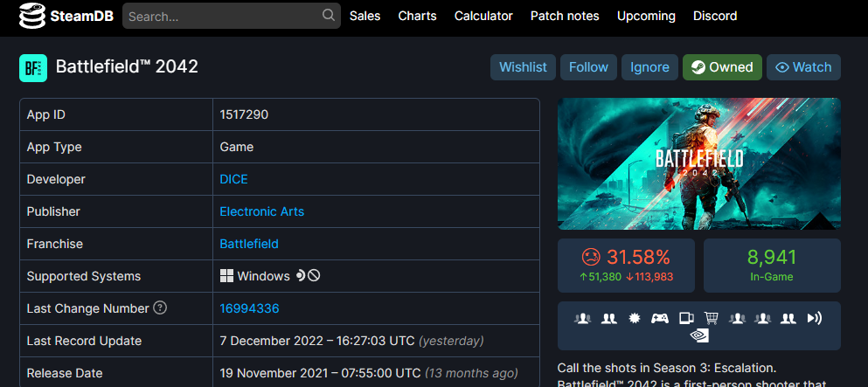
Task: Click the Steam Achievements burst icon
Action: click(635, 318)
